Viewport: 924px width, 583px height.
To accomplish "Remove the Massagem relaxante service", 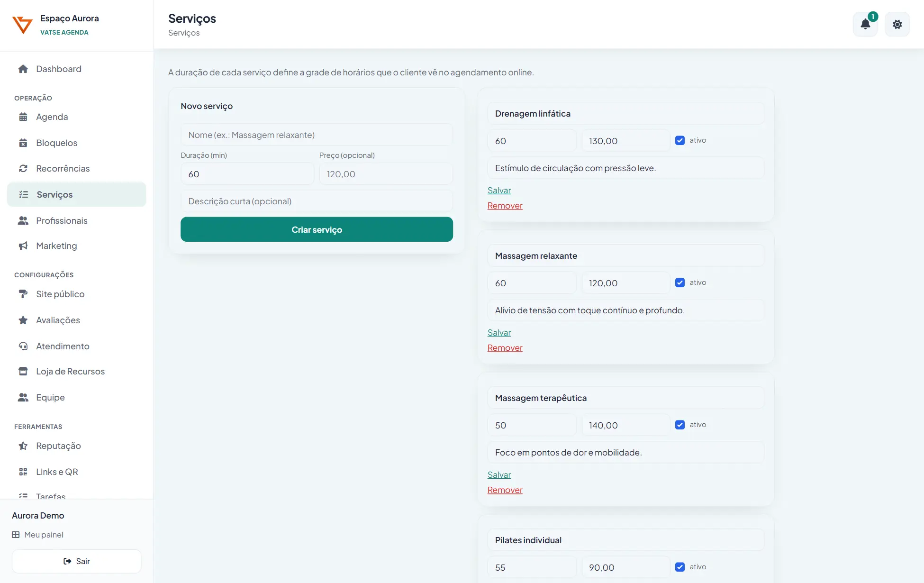I will tap(505, 348).
